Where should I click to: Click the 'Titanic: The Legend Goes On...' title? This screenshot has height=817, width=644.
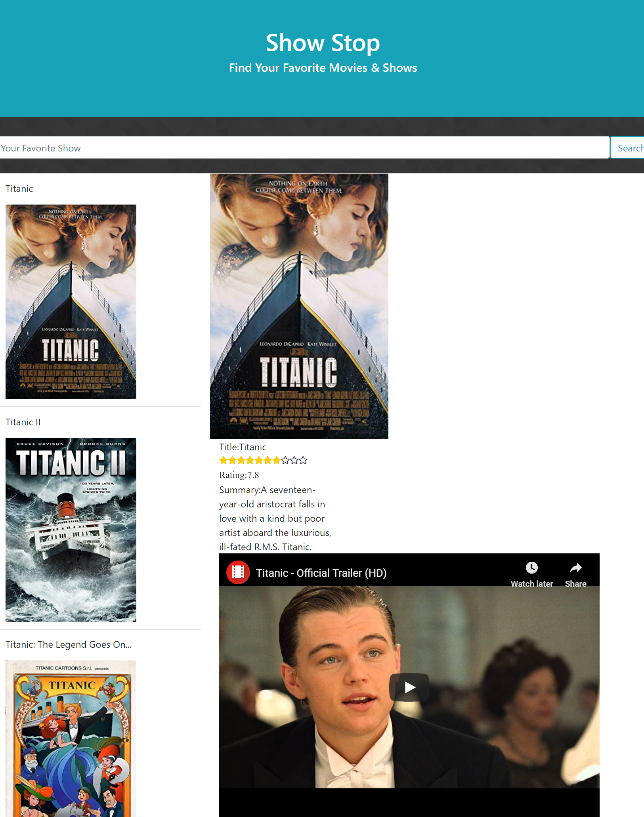click(69, 645)
